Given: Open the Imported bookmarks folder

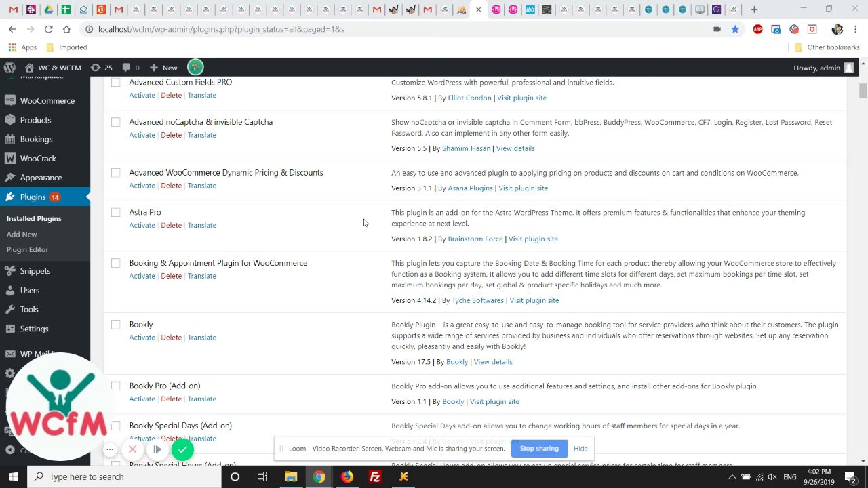Looking at the screenshot, I should pyautogui.click(x=66, y=47).
